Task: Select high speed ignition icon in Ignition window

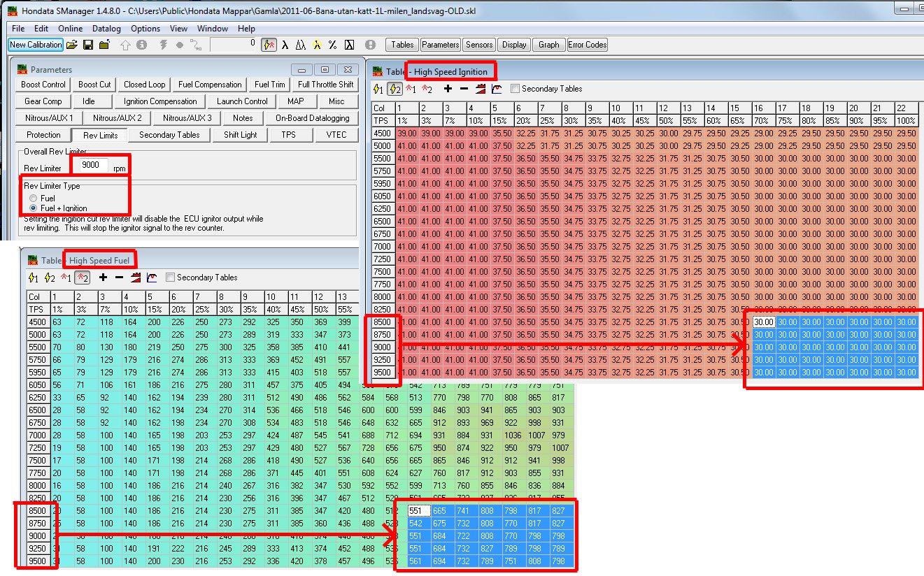Action: click(395, 89)
